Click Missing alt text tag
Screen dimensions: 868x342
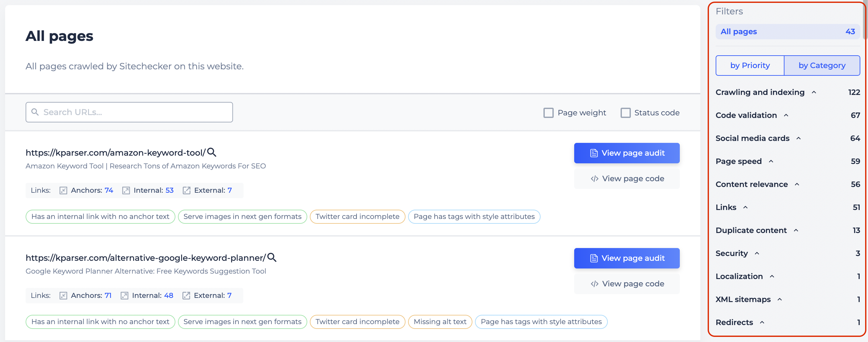(440, 322)
